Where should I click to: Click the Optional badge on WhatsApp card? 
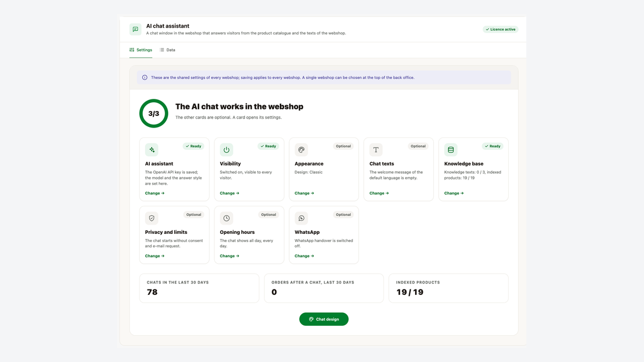pos(343,215)
